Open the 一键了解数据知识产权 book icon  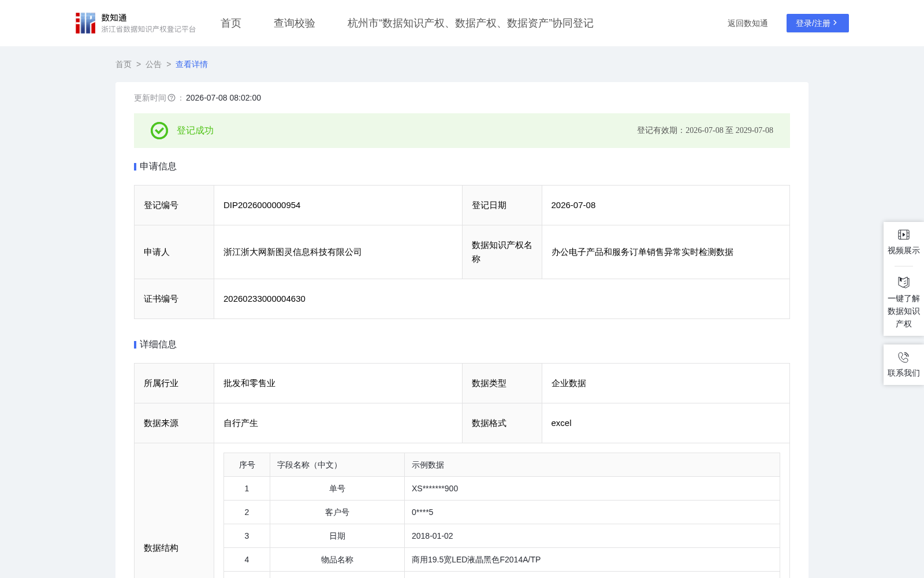(x=904, y=282)
